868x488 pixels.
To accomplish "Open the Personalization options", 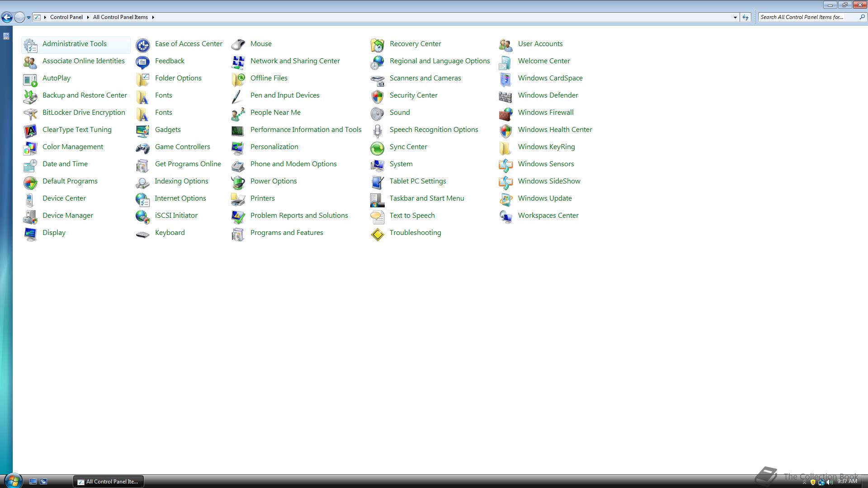I will tap(274, 147).
